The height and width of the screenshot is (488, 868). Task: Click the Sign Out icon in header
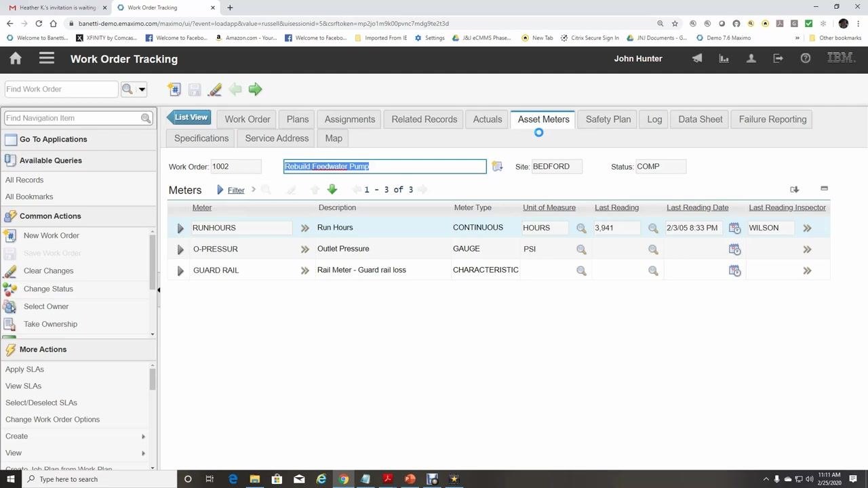[x=778, y=59]
